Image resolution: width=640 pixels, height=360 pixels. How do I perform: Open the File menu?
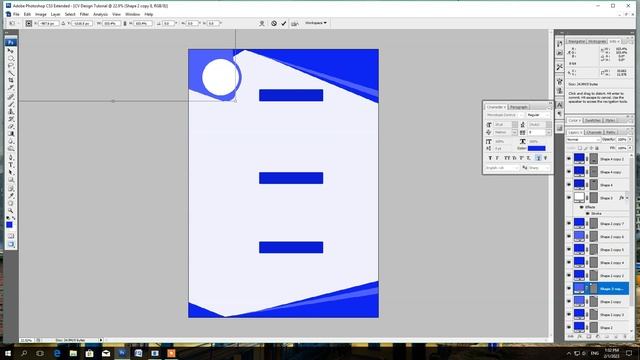click(16, 14)
